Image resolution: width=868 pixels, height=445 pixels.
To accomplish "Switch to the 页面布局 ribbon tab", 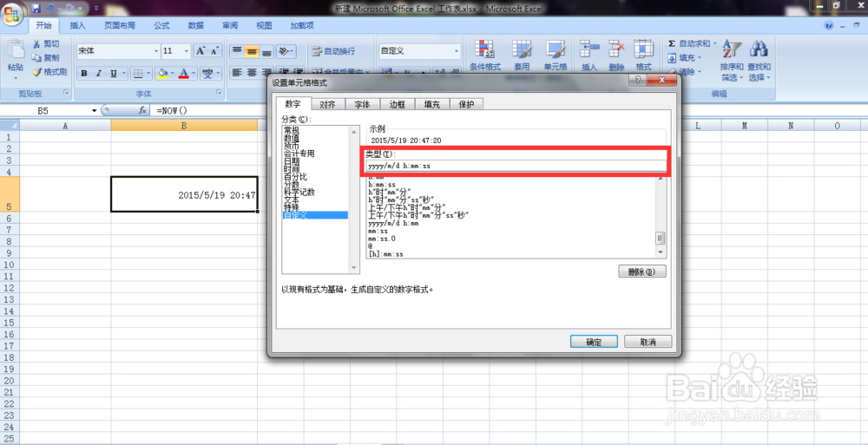I will 120,25.
